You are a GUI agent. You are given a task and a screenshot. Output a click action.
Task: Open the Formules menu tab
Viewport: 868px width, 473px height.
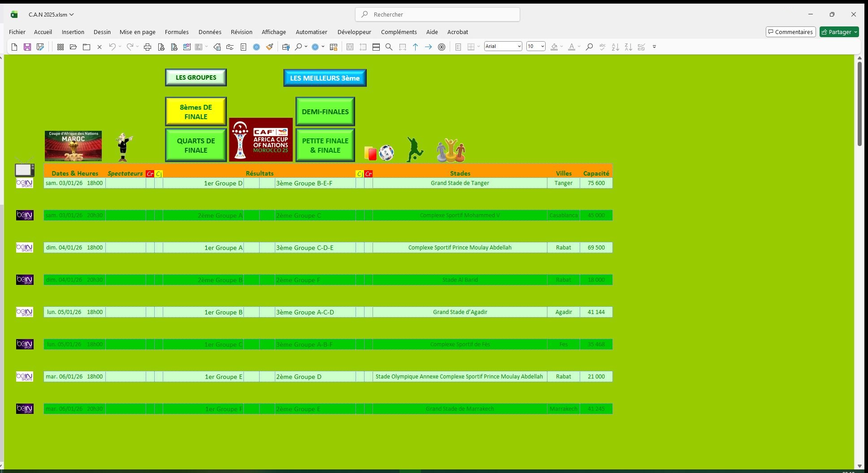pos(177,32)
